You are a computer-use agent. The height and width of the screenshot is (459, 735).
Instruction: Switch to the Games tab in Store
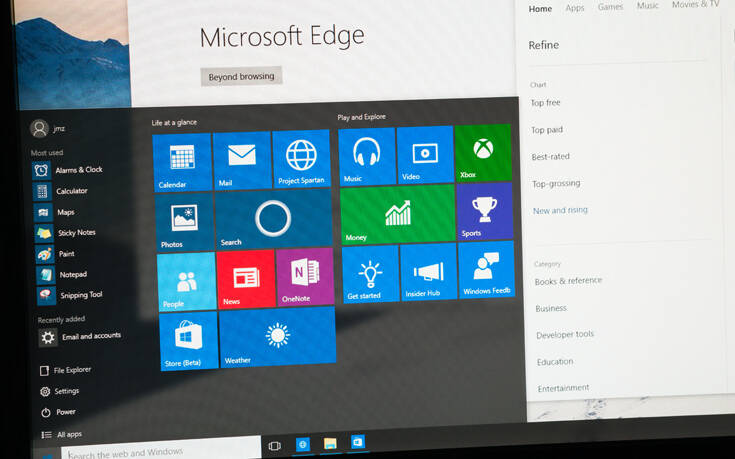click(610, 7)
